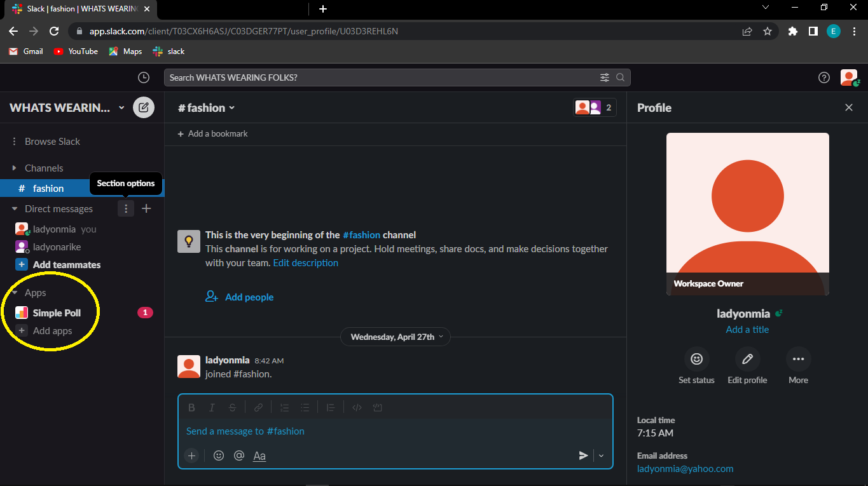868x486 pixels.
Task: Insert a link using the composer link icon
Action: coord(258,408)
